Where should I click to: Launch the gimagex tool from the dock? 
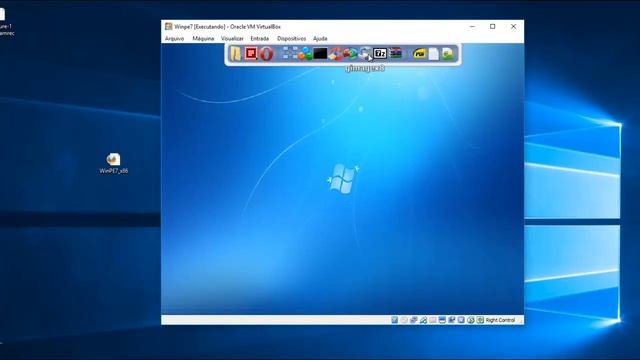(365, 53)
